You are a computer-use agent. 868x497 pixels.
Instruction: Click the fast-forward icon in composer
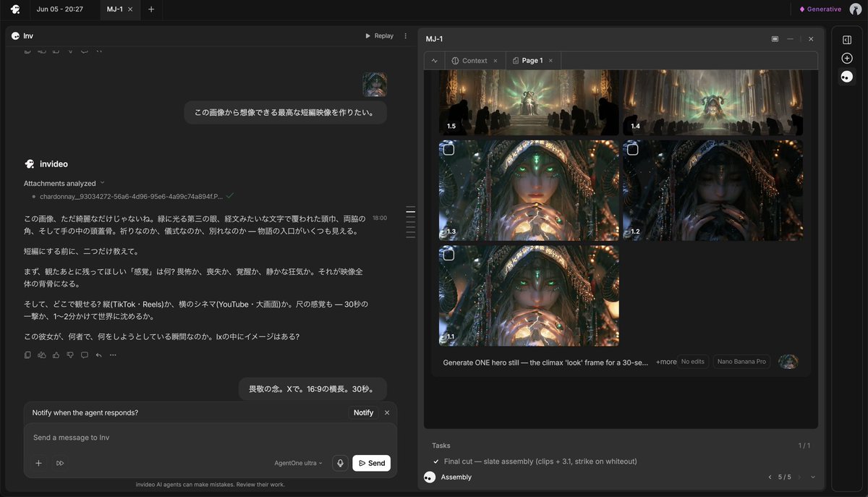(x=61, y=463)
